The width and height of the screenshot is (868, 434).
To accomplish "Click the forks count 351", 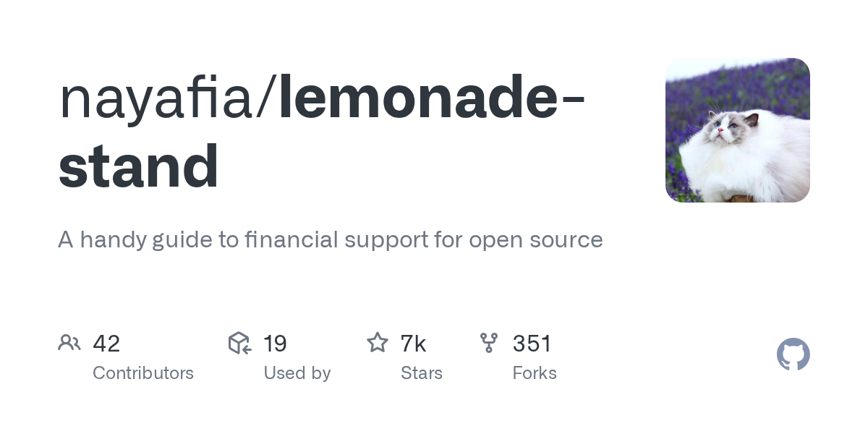I will click(x=532, y=343).
